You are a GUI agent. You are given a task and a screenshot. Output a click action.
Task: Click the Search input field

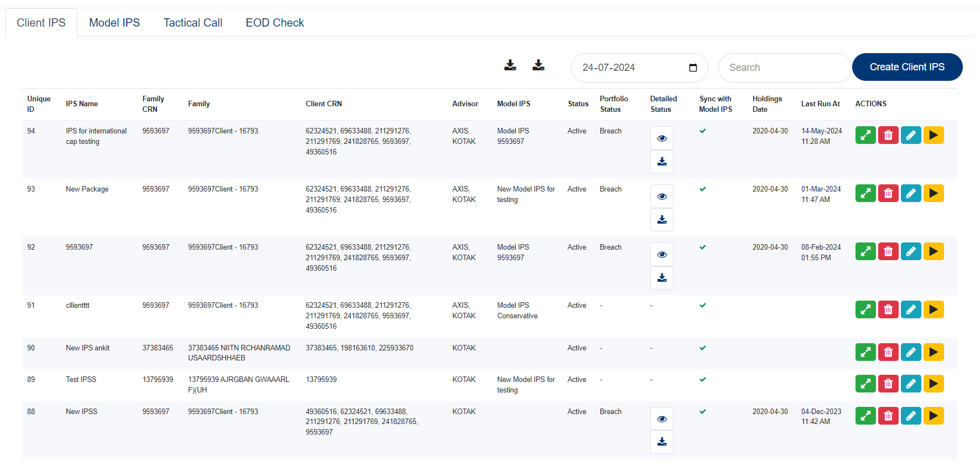pos(785,68)
